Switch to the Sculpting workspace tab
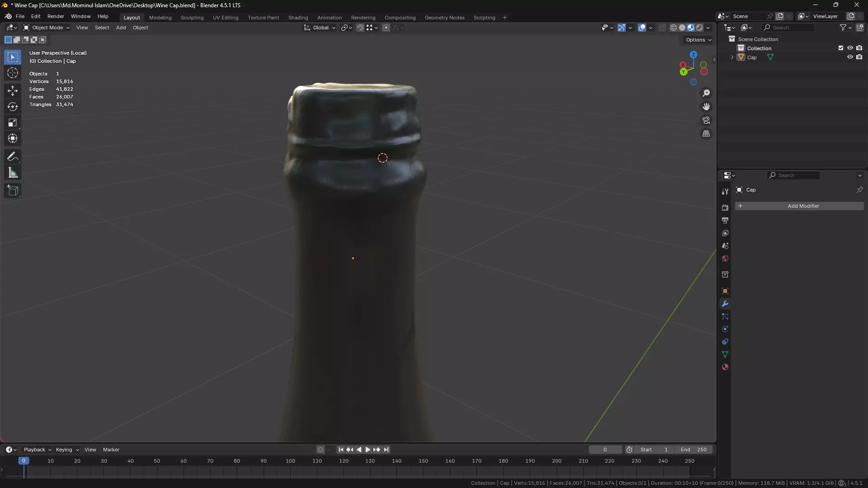This screenshot has width=868, height=488. pos(192,18)
